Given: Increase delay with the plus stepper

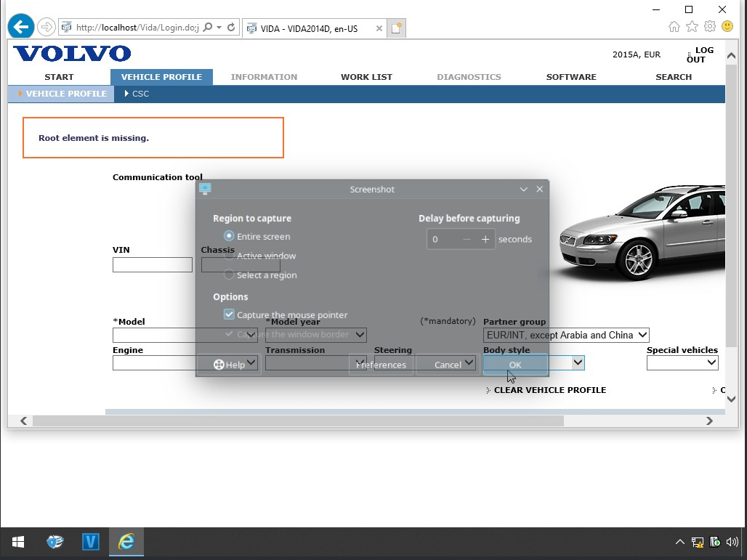Looking at the screenshot, I should (x=485, y=240).
